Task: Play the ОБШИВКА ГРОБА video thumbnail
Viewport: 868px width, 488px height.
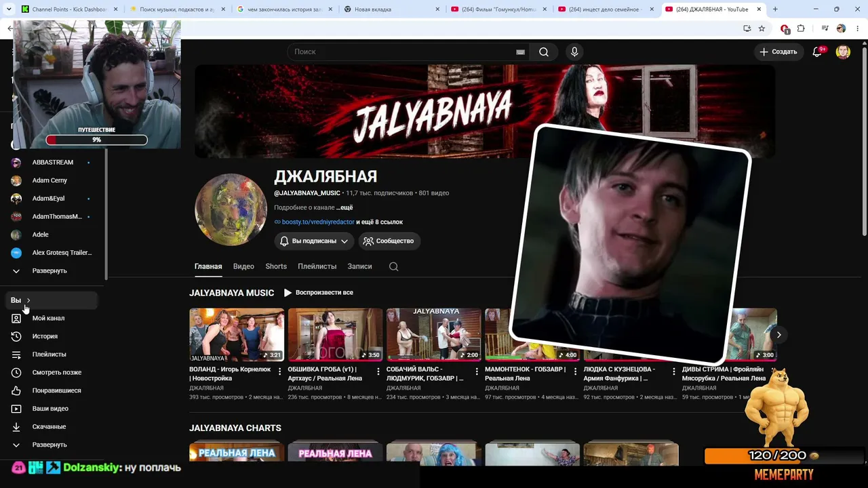Action: [x=335, y=335]
